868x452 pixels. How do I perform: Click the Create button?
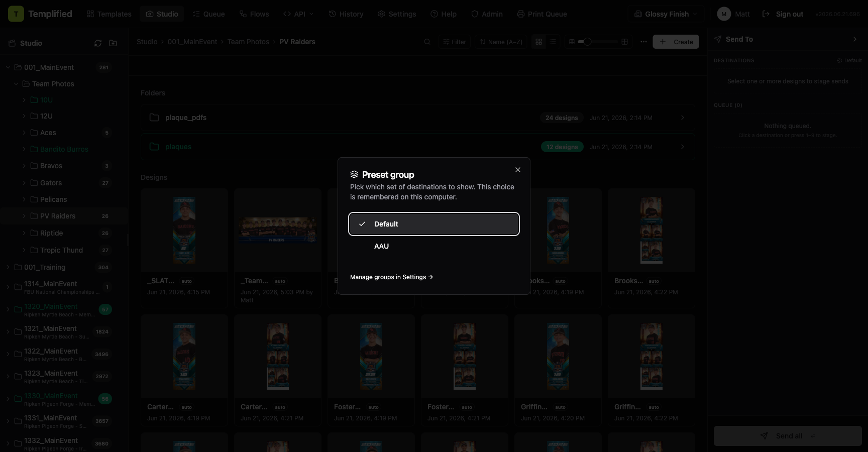pyautogui.click(x=676, y=42)
